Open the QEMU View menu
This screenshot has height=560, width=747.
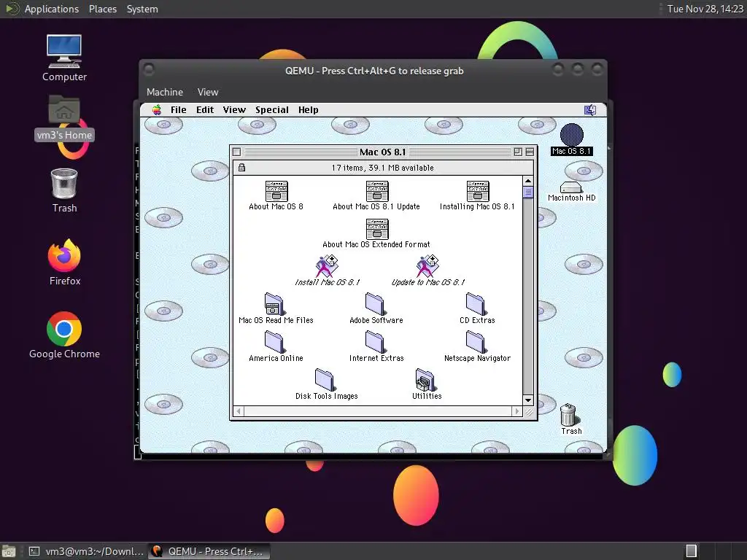pyautogui.click(x=208, y=92)
